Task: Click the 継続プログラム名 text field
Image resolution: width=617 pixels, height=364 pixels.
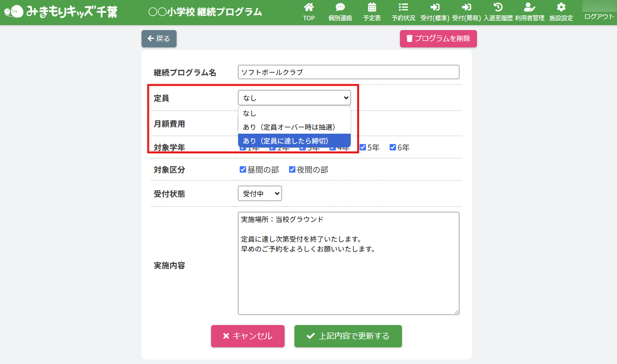Action: pos(348,72)
